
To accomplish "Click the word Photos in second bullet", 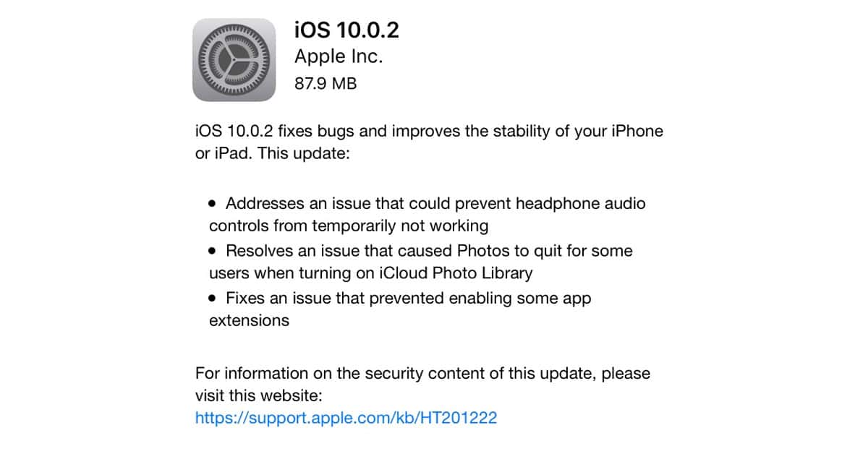I will coord(484,251).
